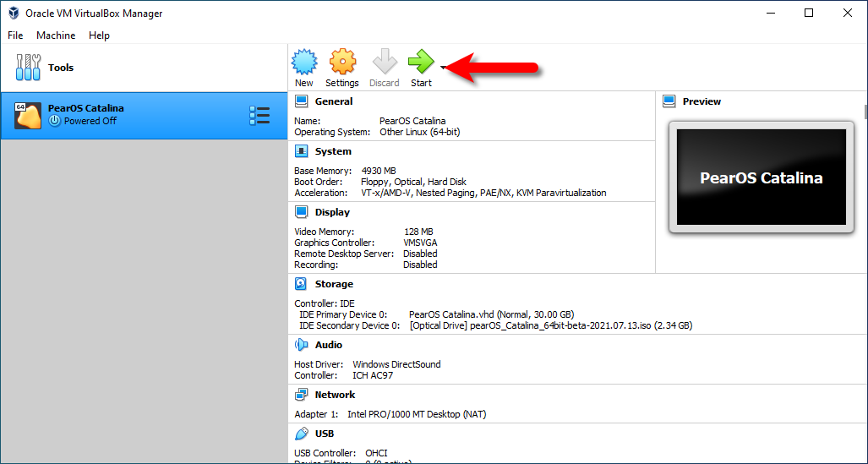The height and width of the screenshot is (464, 868).
Task: Click the '128 MB' video memory value
Action: pyautogui.click(x=418, y=232)
